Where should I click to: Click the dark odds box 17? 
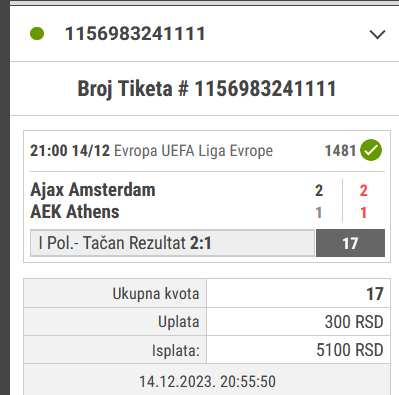tap(350, 243)
